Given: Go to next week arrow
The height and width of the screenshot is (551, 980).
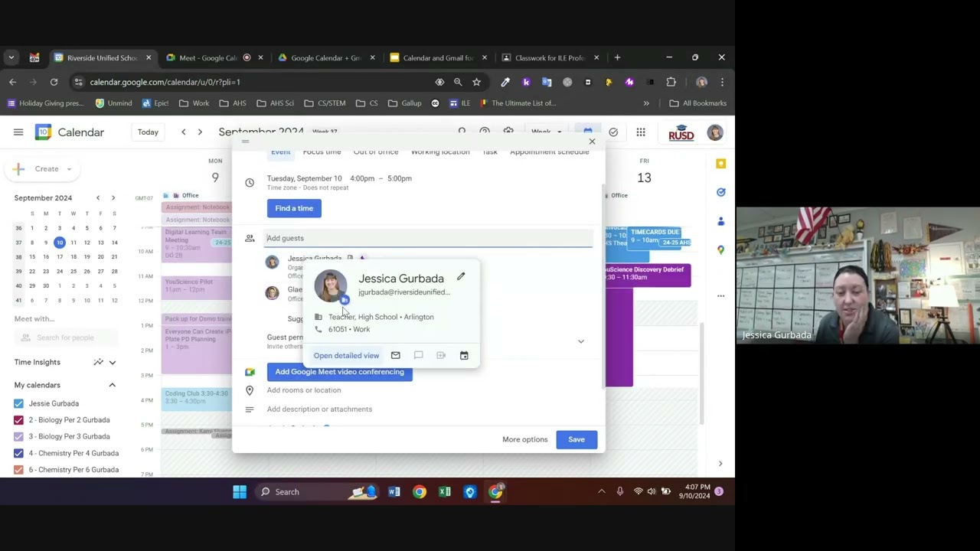Looking at the screenshot, I should pyautogui.click(x=200, y=132).
